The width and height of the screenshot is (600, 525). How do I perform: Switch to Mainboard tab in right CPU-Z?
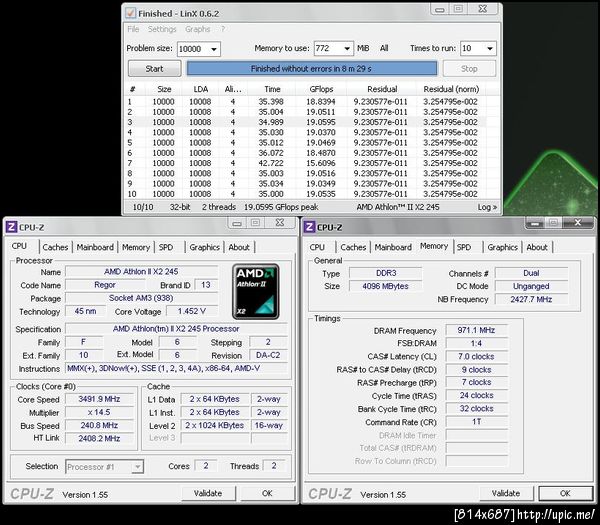[393, 247]
